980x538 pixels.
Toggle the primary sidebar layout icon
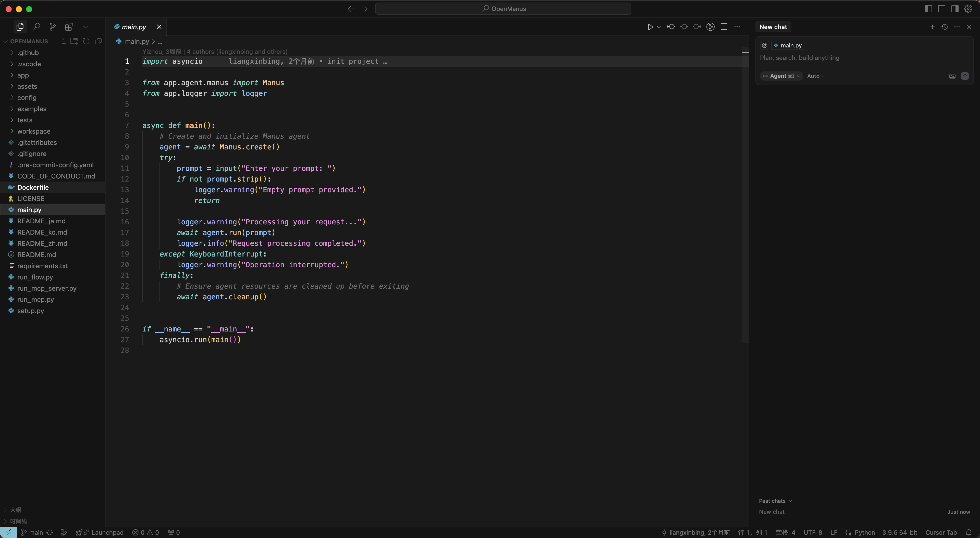click(x=928, y=8)
